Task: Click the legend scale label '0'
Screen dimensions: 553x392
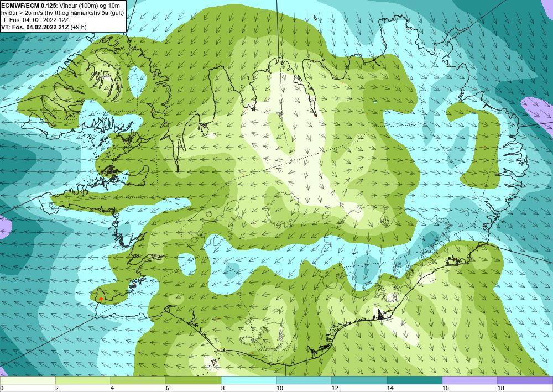Action: (x=2, y=388)
